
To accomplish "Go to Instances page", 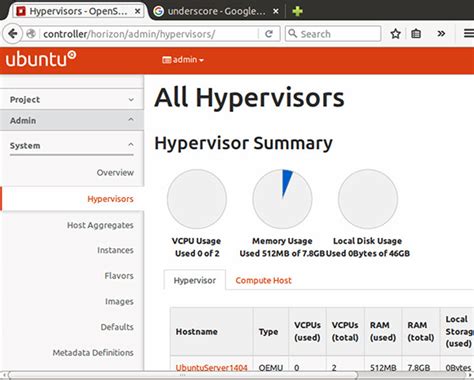I will tap(115, 250).
